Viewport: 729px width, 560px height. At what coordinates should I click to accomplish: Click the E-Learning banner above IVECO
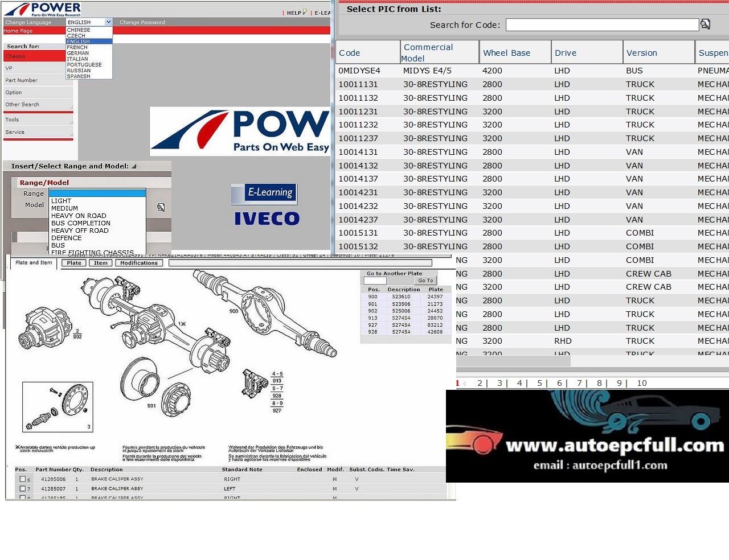(x=264, y=194)
